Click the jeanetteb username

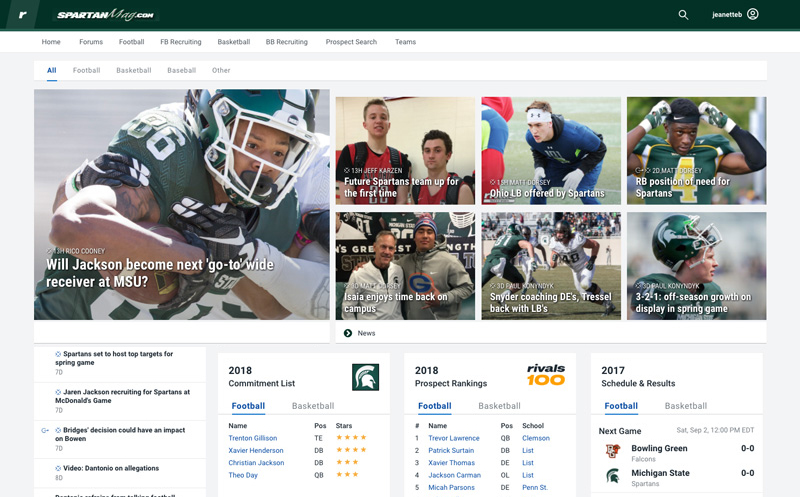pos(727,14)
